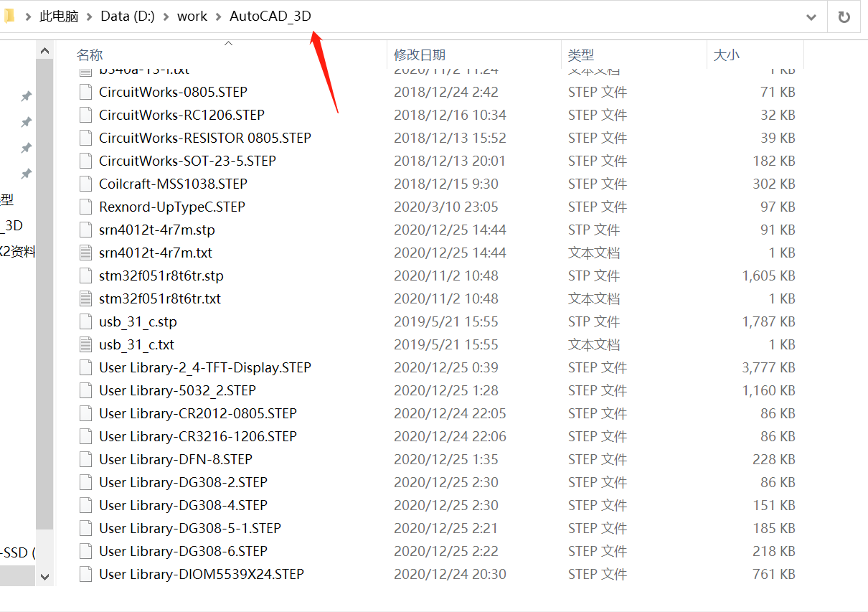Viewport: 868px width, 612px height.
Task: Click the Coilcraft-MSS1038.STEP file icon
Action: pyautogui.click(x=86, y=184)
